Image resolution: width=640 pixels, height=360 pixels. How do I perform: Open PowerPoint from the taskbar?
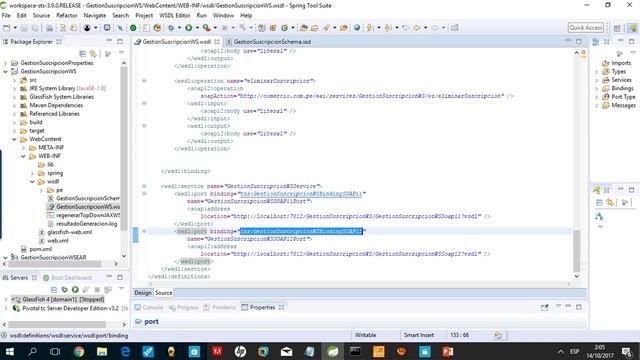click(x=448, y=351)
